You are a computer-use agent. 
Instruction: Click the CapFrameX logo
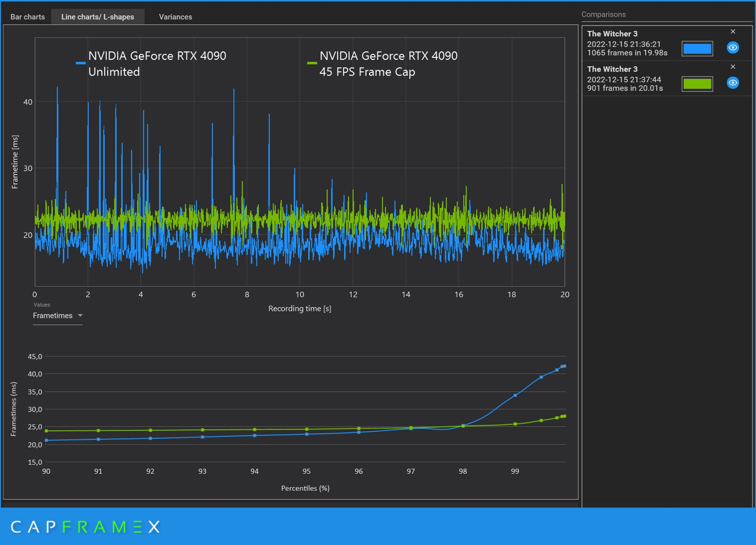85,526
